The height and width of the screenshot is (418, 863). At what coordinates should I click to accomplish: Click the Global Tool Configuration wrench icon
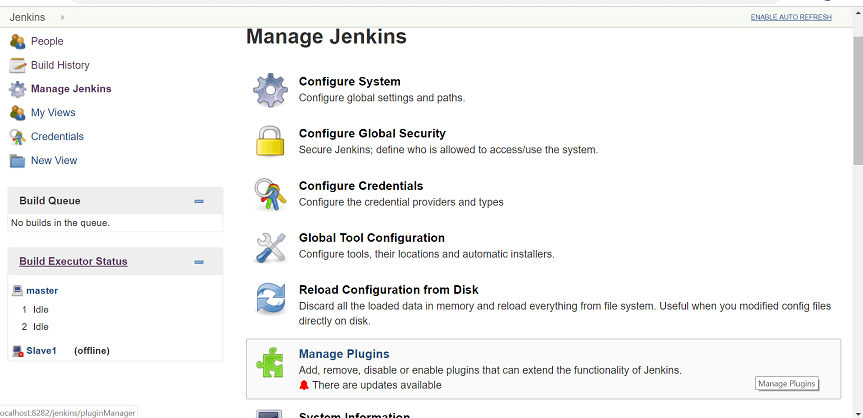pos(270,247)
